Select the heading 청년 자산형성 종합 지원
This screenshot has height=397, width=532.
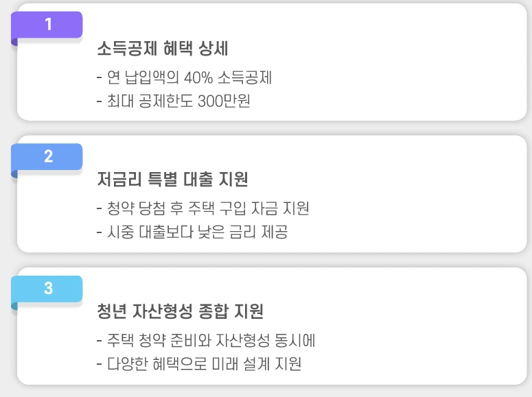pos(180,311)
